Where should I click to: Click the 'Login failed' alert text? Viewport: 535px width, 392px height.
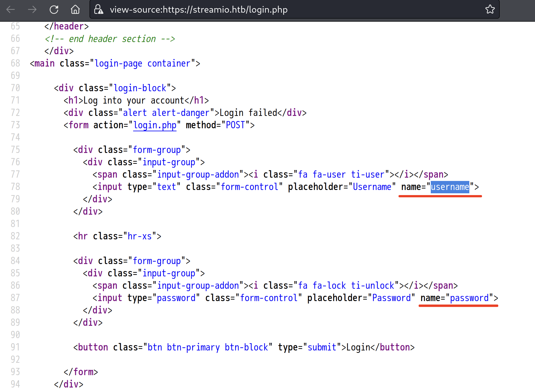pos(248,113)
